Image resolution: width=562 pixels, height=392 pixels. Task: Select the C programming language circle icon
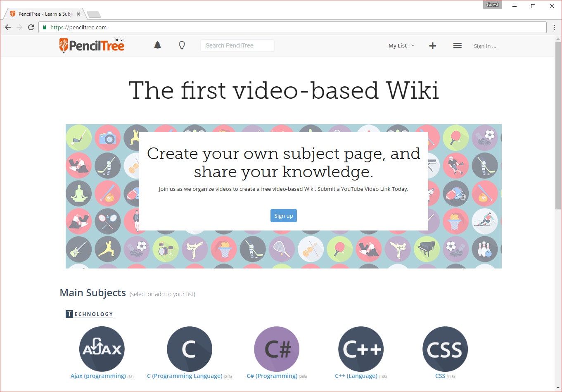189,349
